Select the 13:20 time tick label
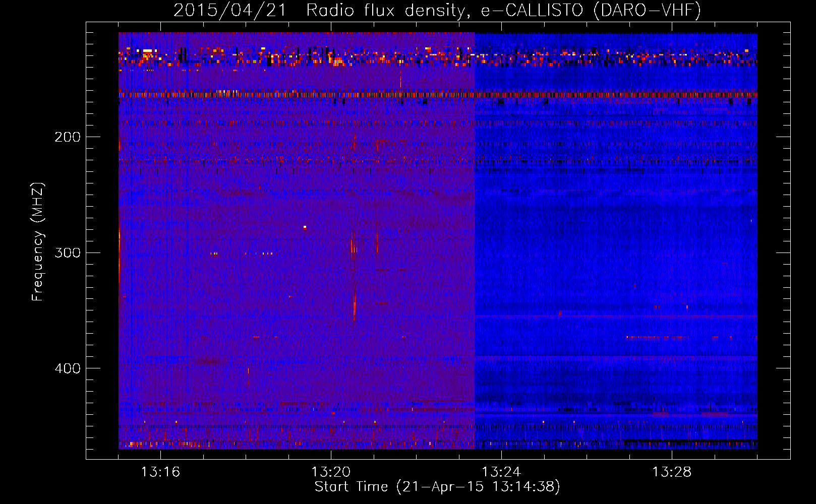This screenshot has height=504, width=816. pos(331,472)
